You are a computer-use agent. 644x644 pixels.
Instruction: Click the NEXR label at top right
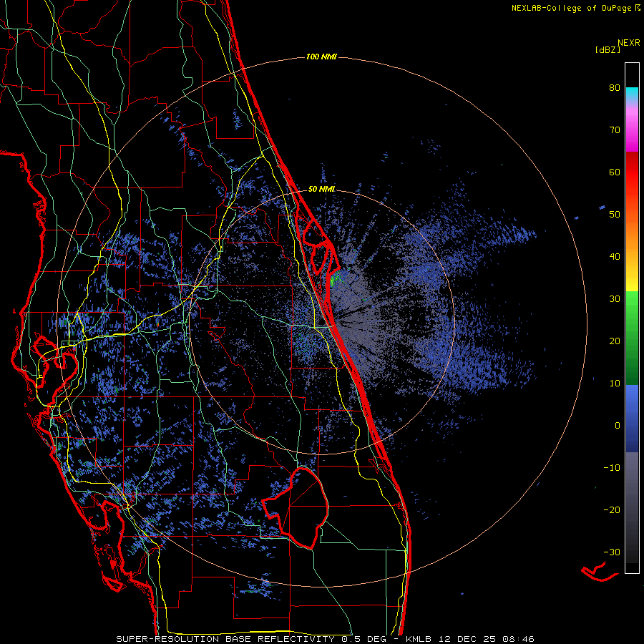(x=629, y=43)
